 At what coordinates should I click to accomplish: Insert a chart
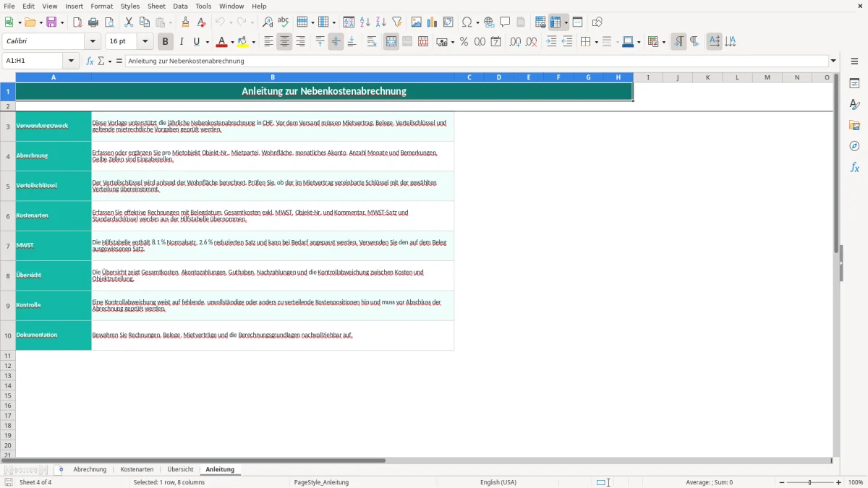coord(433,22)
